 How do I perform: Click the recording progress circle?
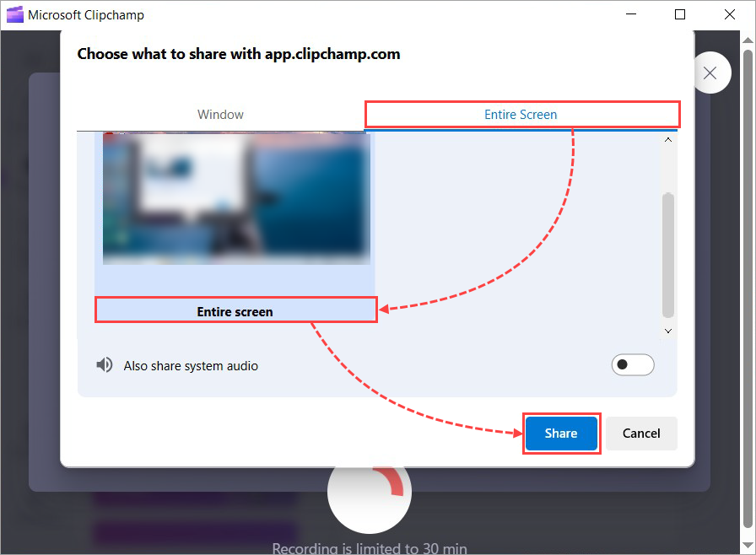tap(369, 493)
